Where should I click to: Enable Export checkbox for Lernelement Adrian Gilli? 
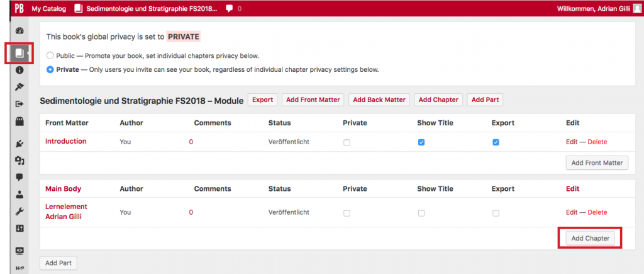[x=496, y=213]
